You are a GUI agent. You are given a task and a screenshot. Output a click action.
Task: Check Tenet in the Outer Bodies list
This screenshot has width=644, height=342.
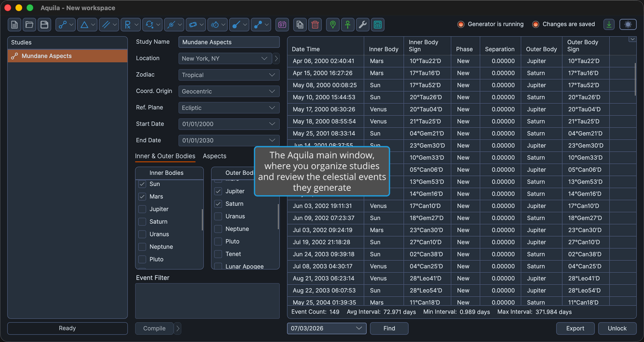coord(218,254)
